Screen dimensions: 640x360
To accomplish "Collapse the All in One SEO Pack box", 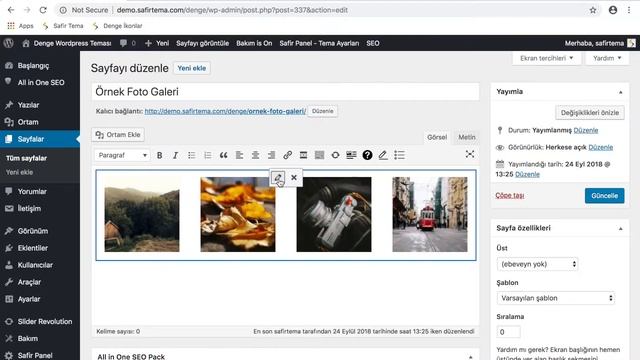I will point(470,357).
